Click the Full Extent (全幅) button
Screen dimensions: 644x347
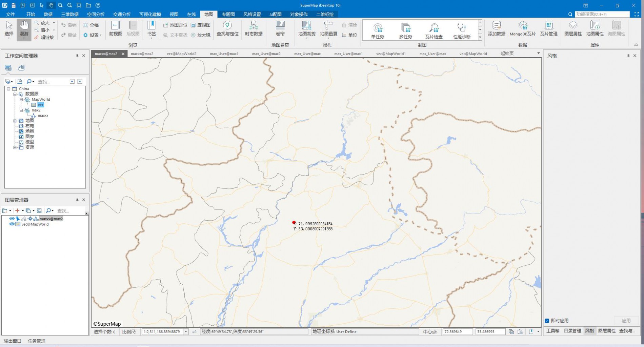(91, 25)
